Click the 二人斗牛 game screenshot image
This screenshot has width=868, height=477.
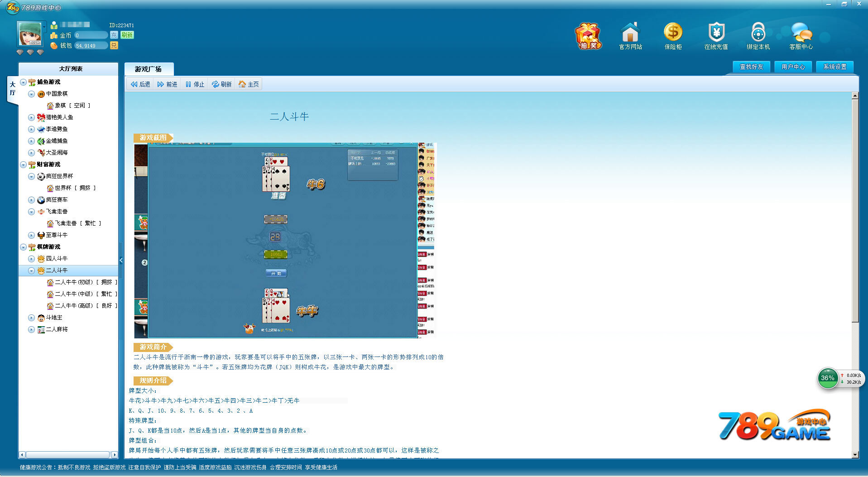[x=284, y=240]
